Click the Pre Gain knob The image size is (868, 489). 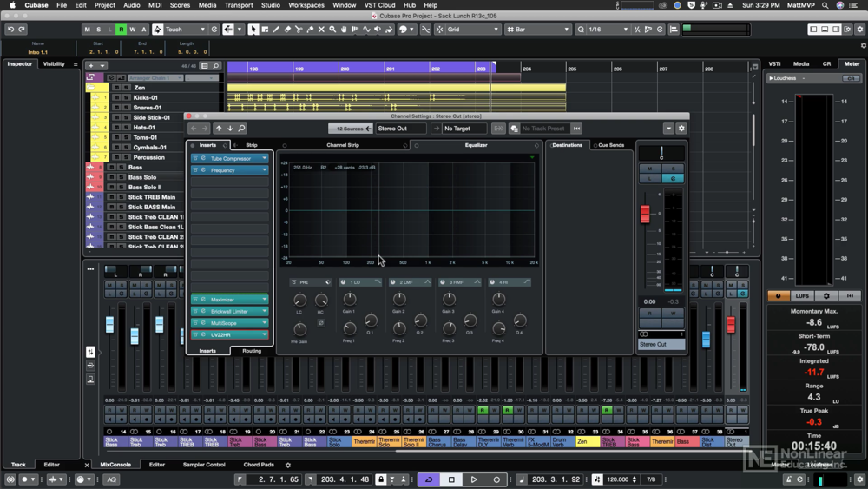(299, 329)
